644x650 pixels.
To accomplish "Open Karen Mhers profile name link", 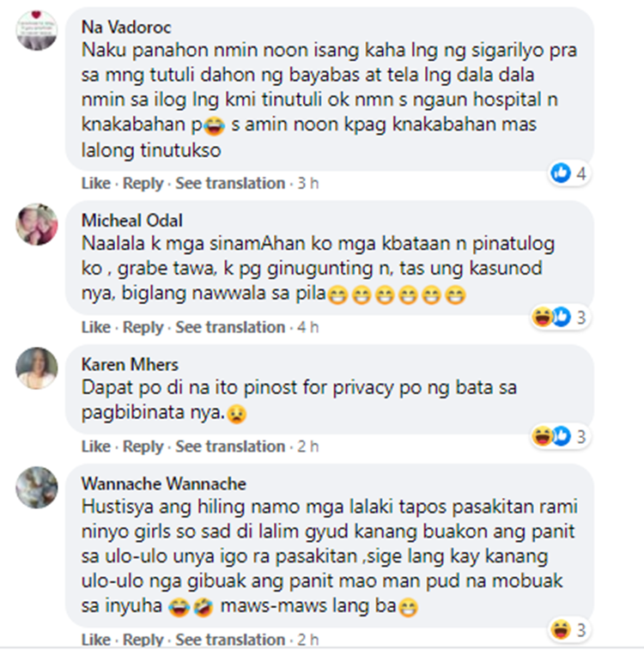I will pos(130,364).
